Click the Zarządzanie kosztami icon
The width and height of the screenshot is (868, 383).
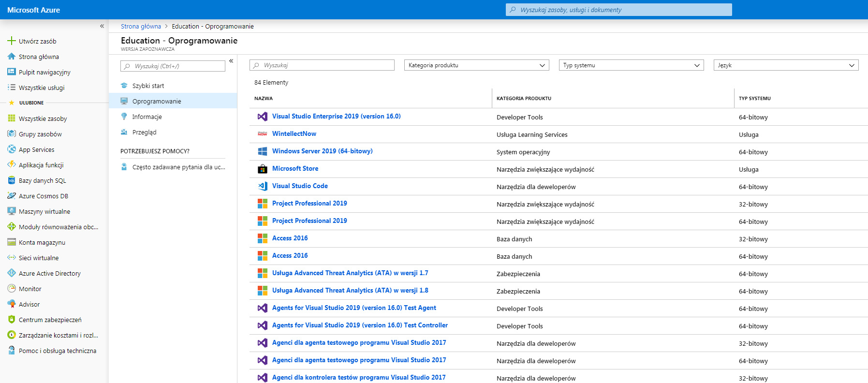(x=12, y=335)
